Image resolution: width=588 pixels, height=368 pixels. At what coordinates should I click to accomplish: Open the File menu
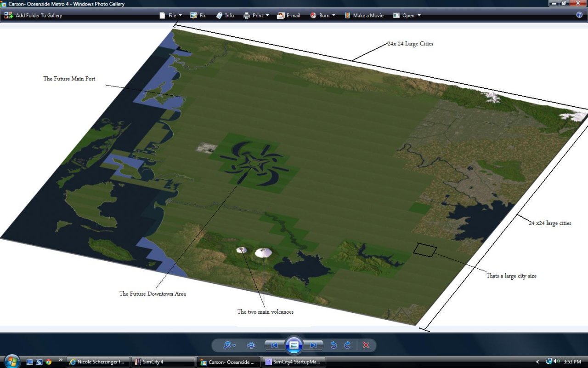[170, 15]
